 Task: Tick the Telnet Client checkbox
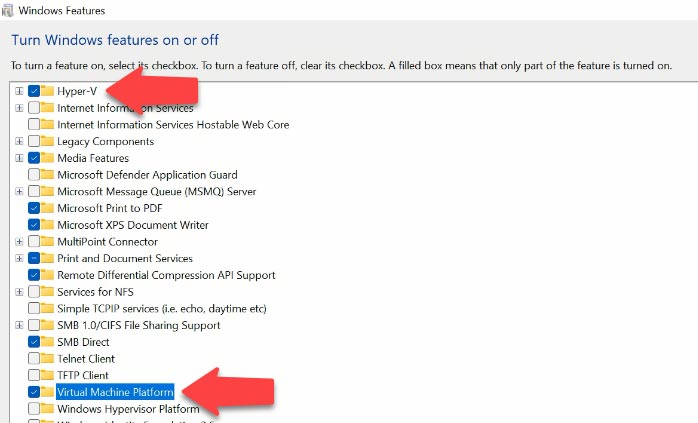(34, 358)
